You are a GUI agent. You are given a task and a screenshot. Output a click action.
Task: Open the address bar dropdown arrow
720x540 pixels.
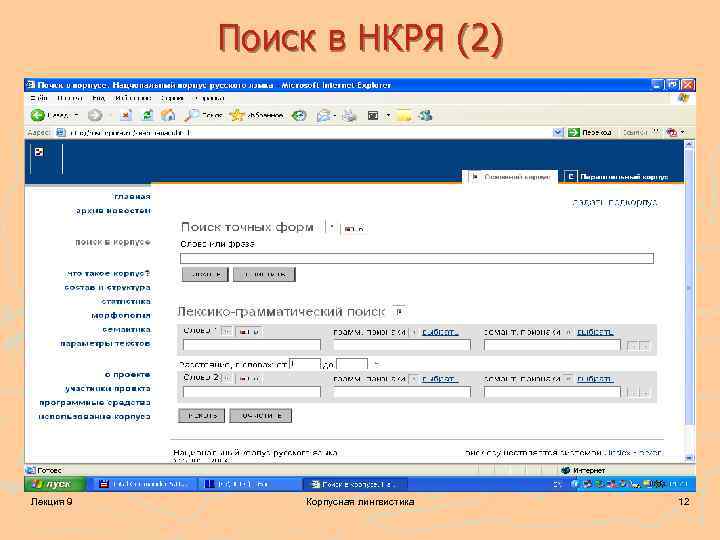(x=557, y=132)
